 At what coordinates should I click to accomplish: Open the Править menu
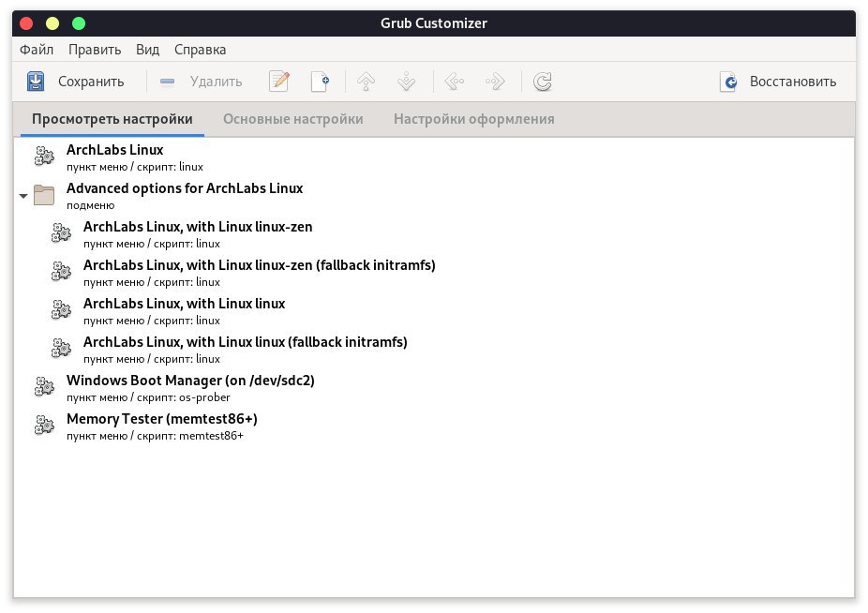click(95, 50)
